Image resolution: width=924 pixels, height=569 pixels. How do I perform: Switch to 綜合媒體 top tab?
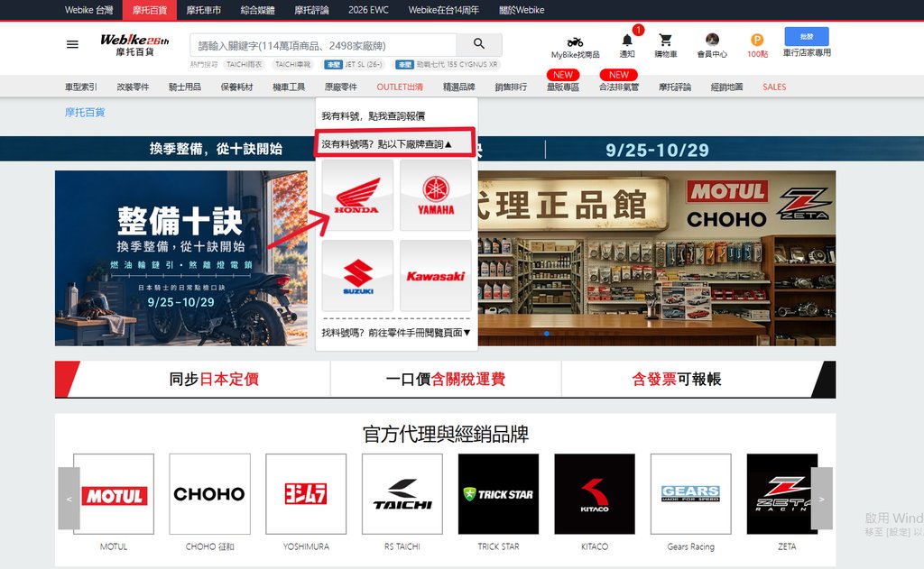click(x=257, y=10)
